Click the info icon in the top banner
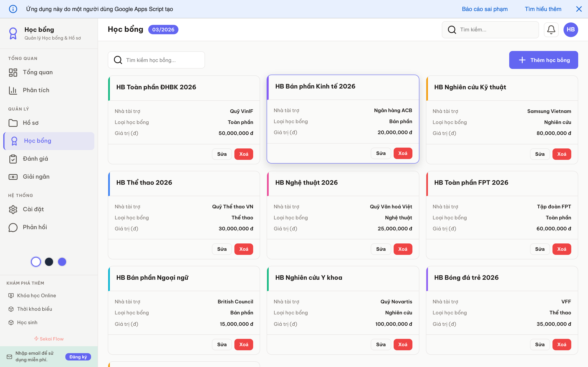588x367 pixels. pos(13,9)
